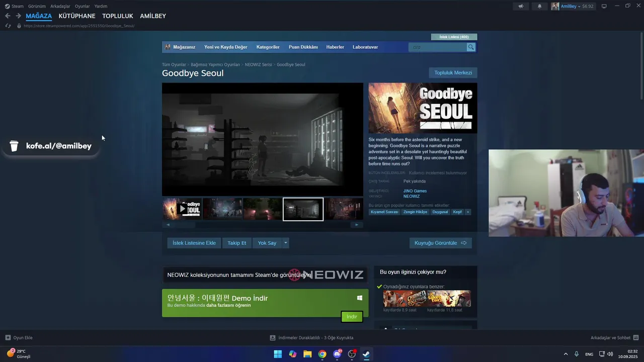
Task: Switch to the KÜTÜPHANE section
Action: point(77,16)
